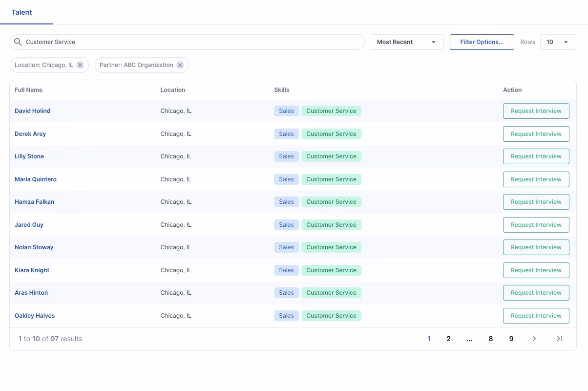Viewport: 588px width, 391px height.
Task: Request interview with Oakley Halves
Action: coord(536,316)
